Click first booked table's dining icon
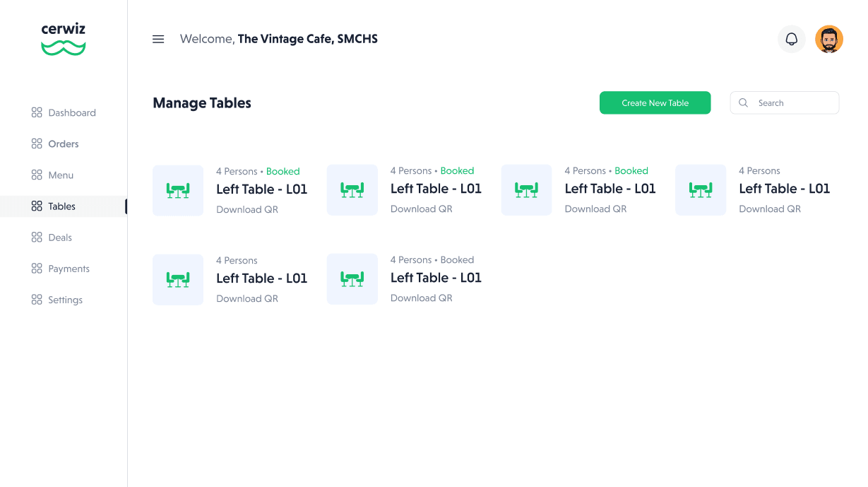This screenshot has width=868, height=487. coord(178,190)
